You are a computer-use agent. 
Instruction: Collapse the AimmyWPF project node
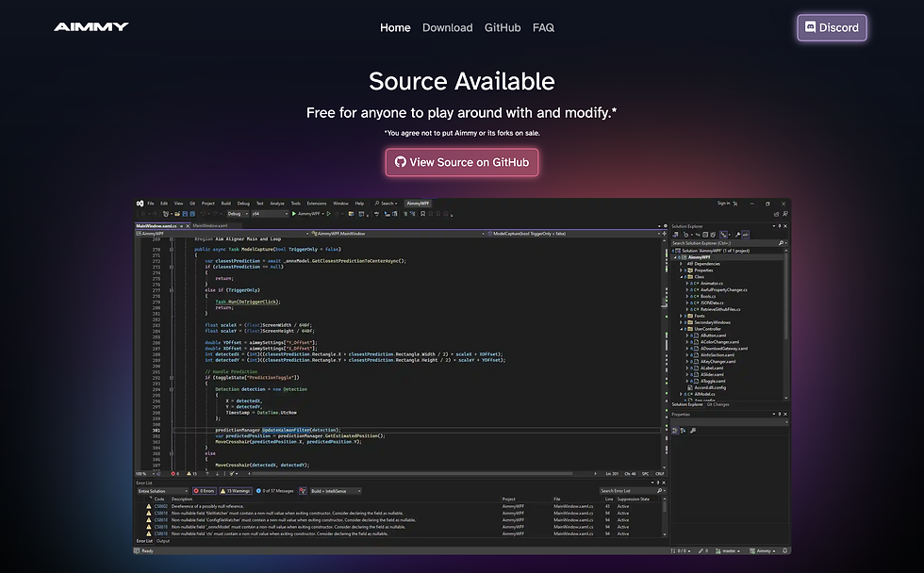tap(675, 257)
